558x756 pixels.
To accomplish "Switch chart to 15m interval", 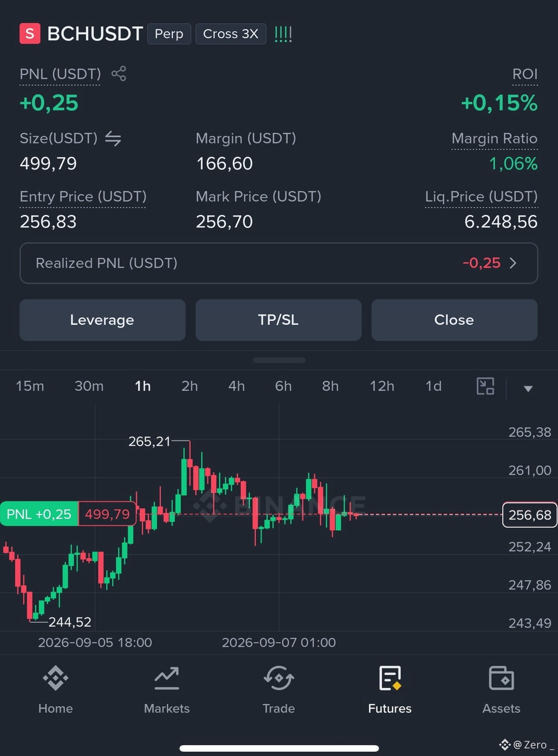I will 30,386.
